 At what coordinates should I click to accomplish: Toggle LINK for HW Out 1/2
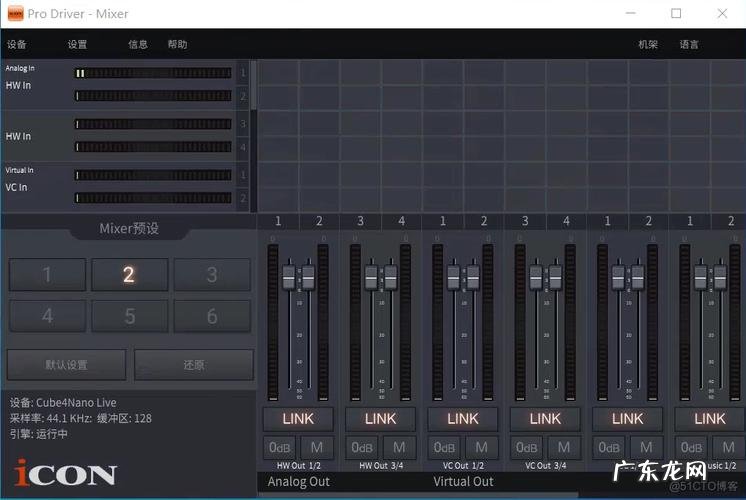(298, 418)
